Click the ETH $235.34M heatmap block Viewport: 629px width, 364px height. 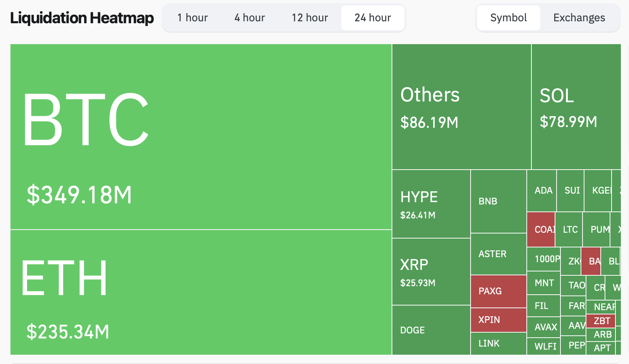201,292
